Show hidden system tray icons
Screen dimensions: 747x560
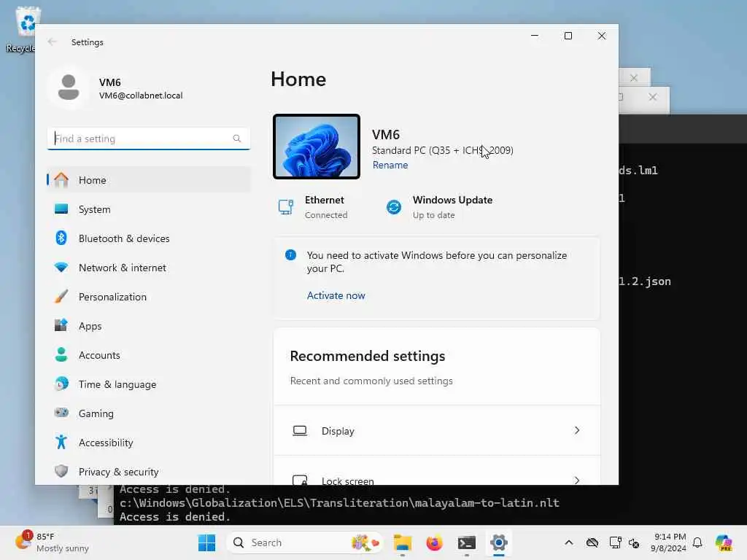(569, 542)
